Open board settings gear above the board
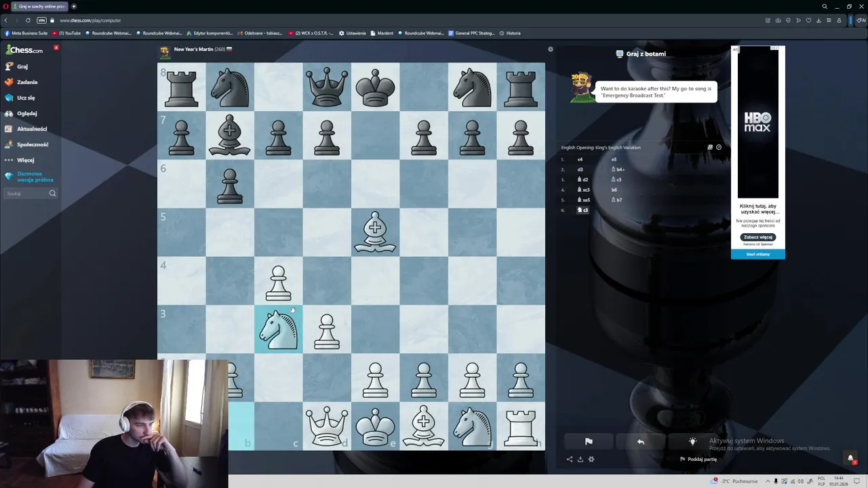This screenshot has width=868, height=488. click(x=551, y=49)
